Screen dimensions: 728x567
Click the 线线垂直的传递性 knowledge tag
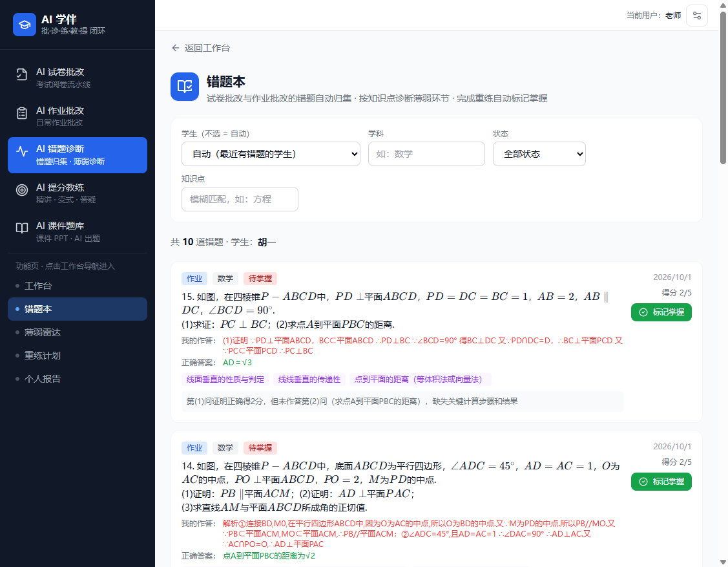click(309, 380)
